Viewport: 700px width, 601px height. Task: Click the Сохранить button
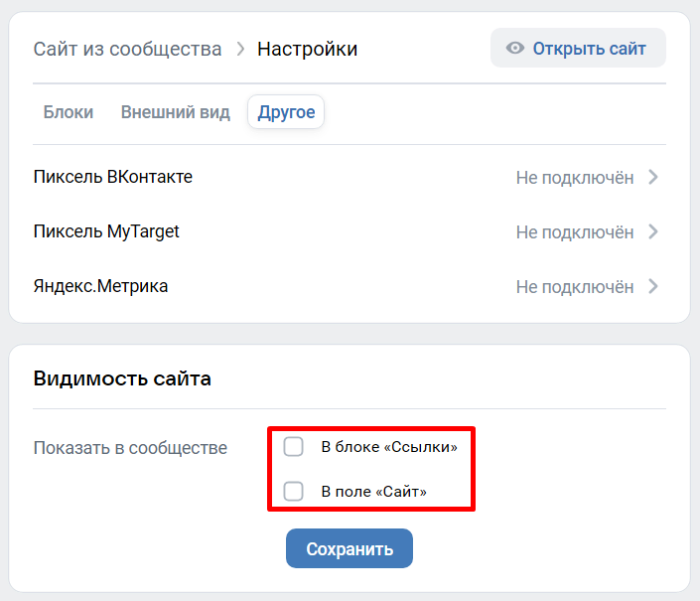point(350,548)
